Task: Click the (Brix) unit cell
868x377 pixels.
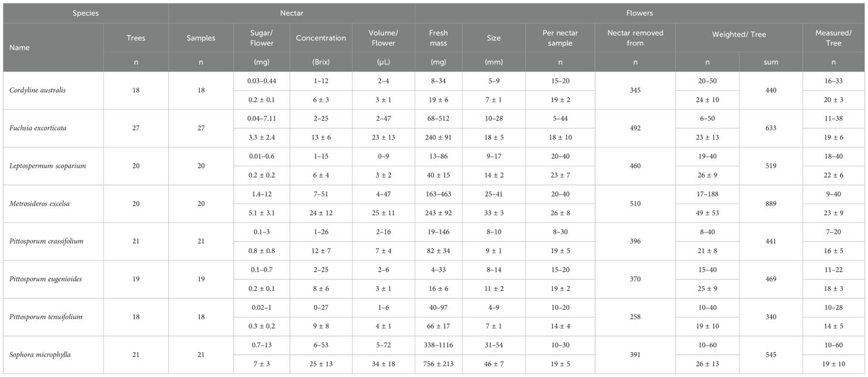Action: click(x=321, y=62)
